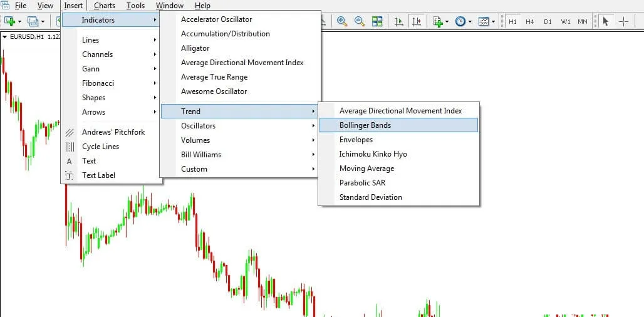Open the New Chart dropdown arrow

click(x=19, y=21)
